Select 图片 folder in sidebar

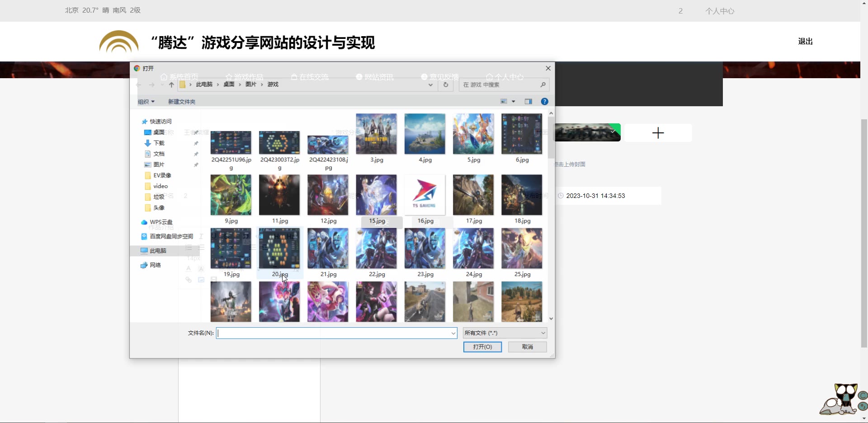point(154,164)
